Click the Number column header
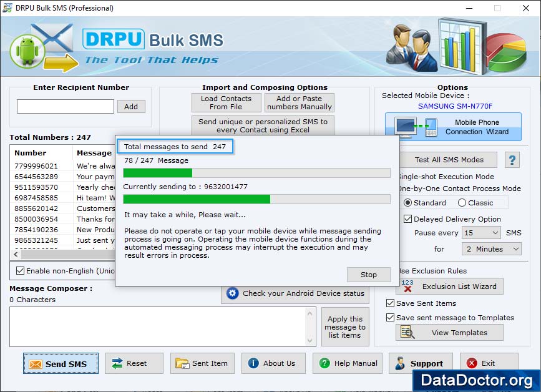Image resolution: width=541 pixels, height=392 pixels. click(31, 153)
